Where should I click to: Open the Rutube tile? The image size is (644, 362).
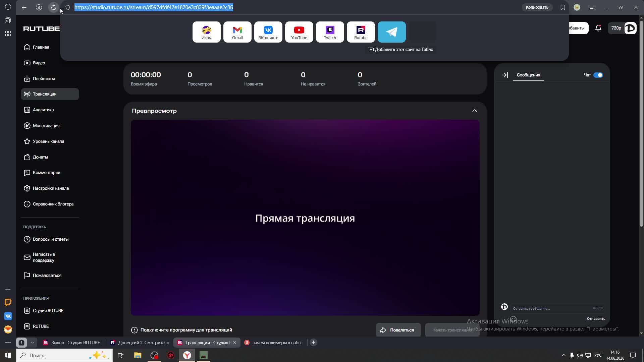(x=361, y=32)
